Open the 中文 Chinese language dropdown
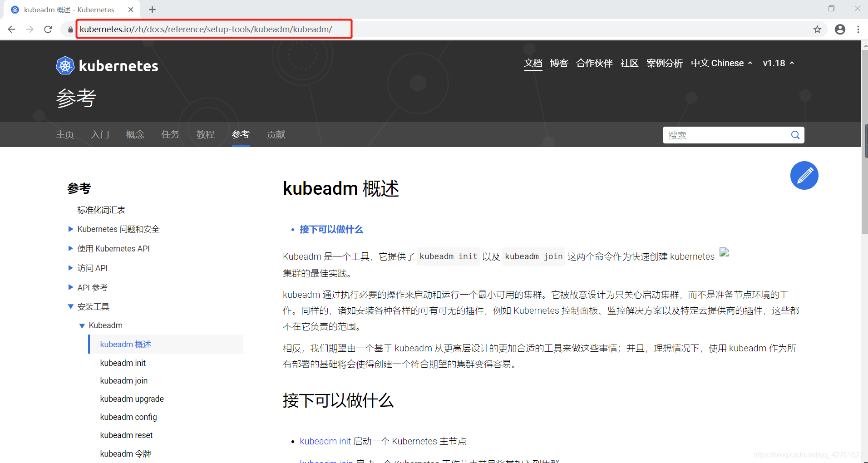Viewport: 868px width, 463px height. pos(722,63)
